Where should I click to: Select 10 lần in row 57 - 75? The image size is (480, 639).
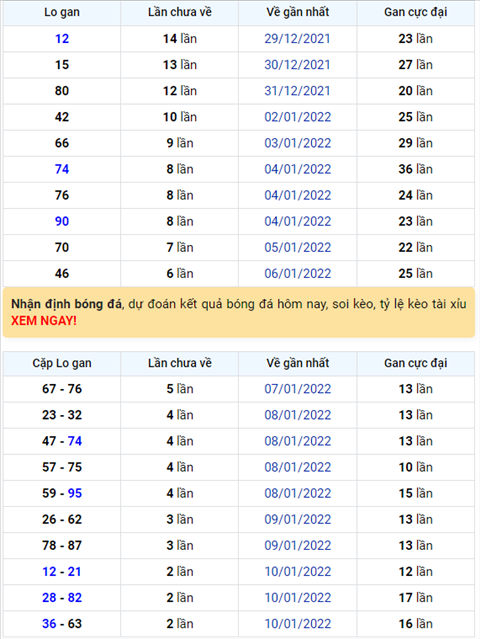pyautogui.click(x=416, y=467)
